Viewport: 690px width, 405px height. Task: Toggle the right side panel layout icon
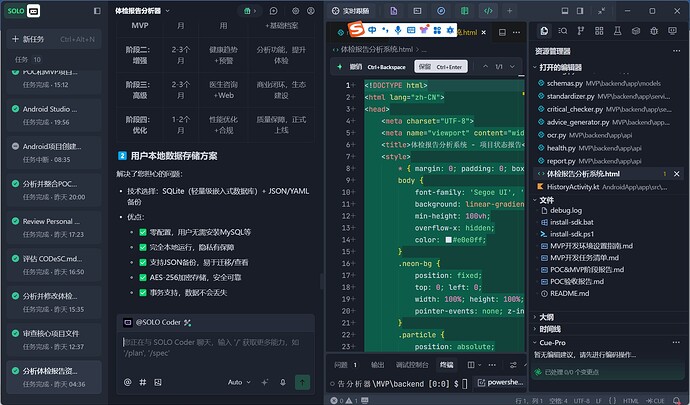(580, 11)
